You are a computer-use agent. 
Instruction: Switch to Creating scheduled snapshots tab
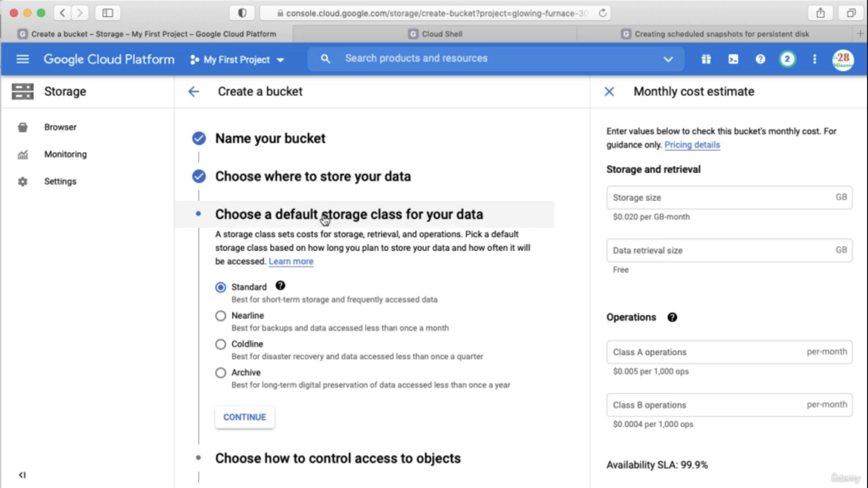715,34
